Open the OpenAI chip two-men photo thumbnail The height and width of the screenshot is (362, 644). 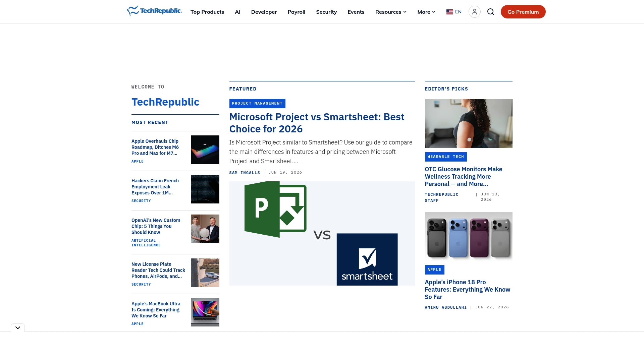(x=205, y=229)
